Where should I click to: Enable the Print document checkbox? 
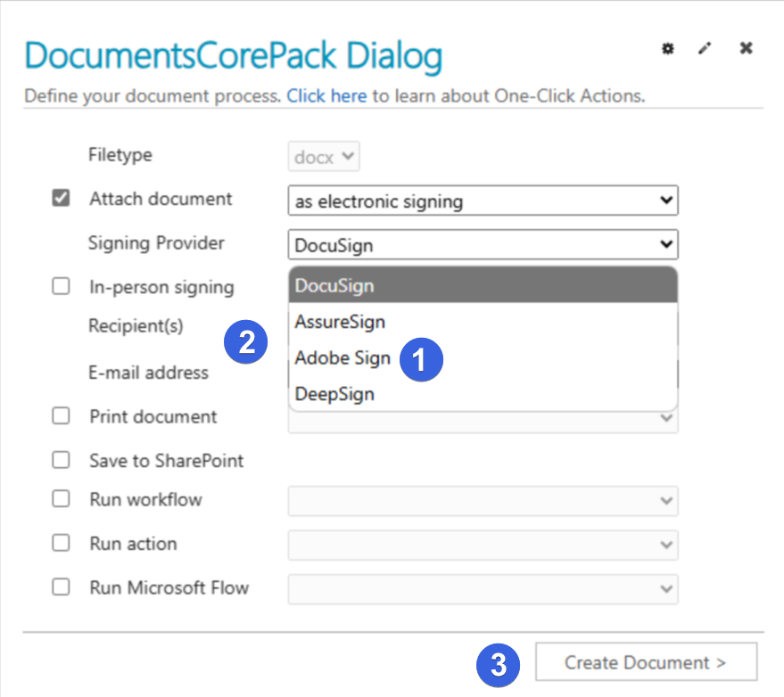coord(61,415)
